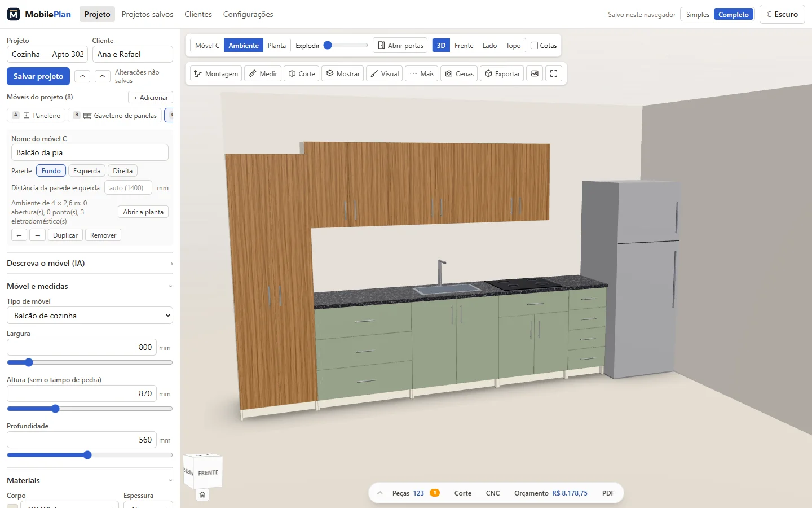The width and height of the screenshot is (812, 508).
Task: Activate the Medir measuring tool
Action: click(263, 73)
